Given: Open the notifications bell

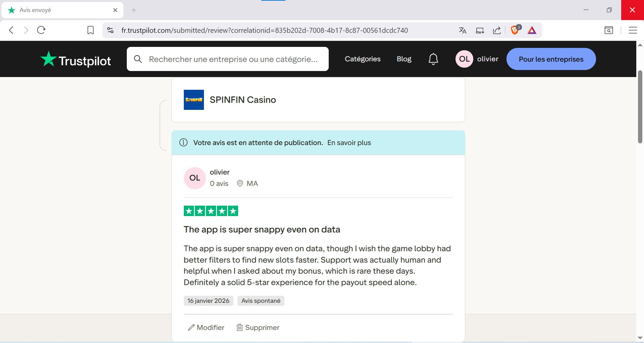Looking at the screenshot, I should [x=433, y=59].
